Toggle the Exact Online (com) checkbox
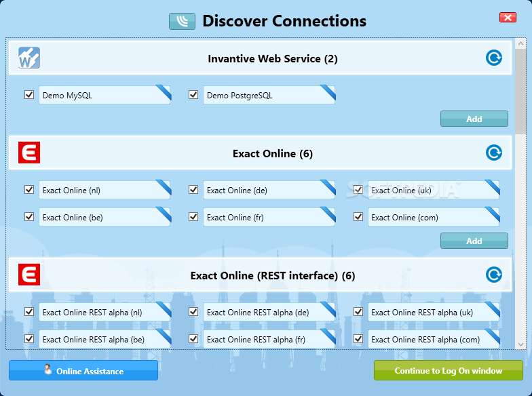The image size is (532, 396). point(358,217)
